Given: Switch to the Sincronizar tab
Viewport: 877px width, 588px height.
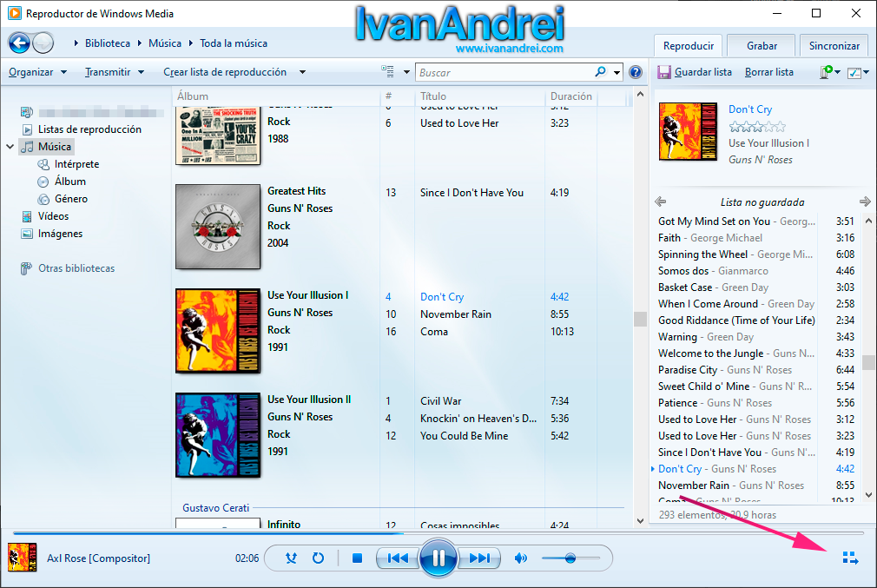Looking at the screenshot, I should (x=834, y=46).
